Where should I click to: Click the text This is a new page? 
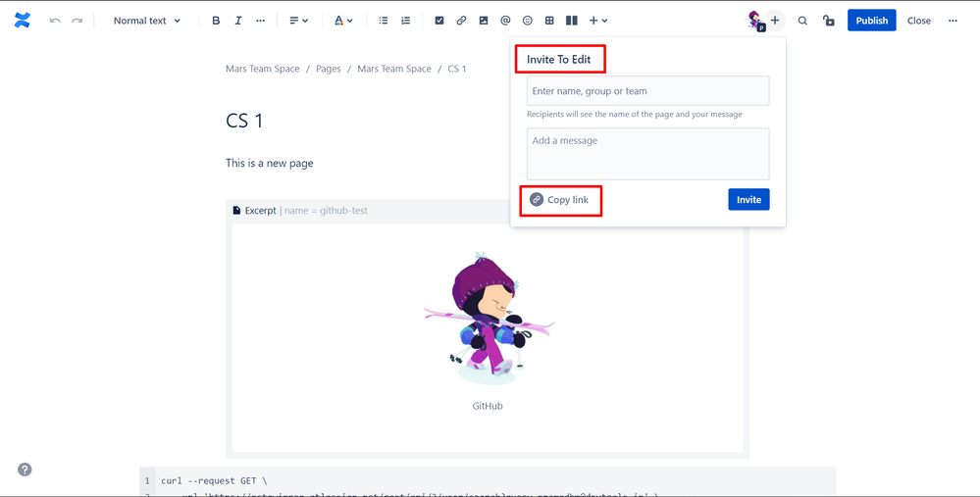[270, 164]
